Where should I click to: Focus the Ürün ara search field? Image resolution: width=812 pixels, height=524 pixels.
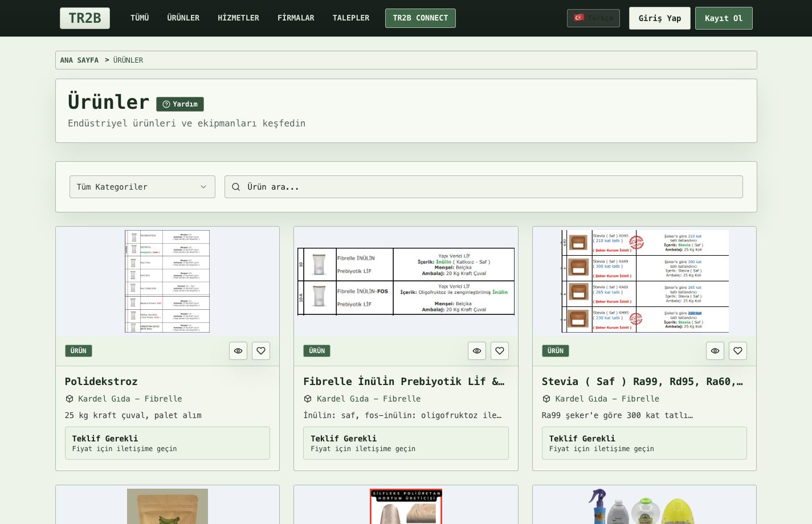pos(484,187)
